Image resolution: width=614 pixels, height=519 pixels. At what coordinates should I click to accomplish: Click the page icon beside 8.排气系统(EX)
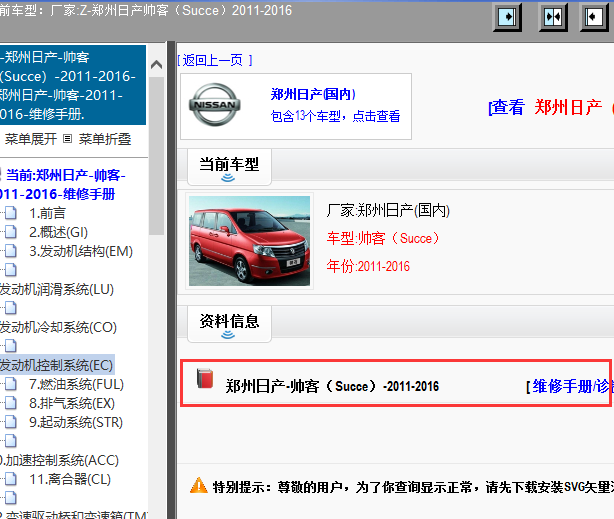click(11, 403)
